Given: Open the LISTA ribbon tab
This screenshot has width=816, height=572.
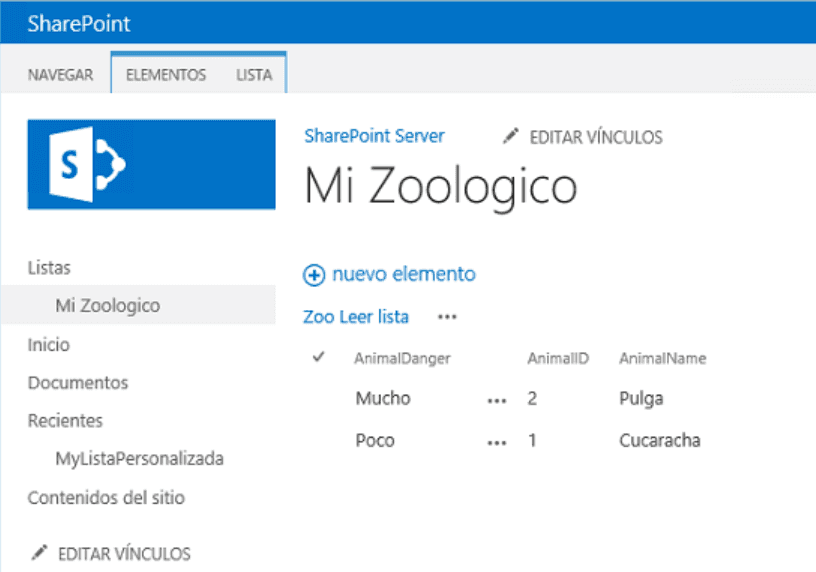Looking at the screenshot, I should 254,75.
